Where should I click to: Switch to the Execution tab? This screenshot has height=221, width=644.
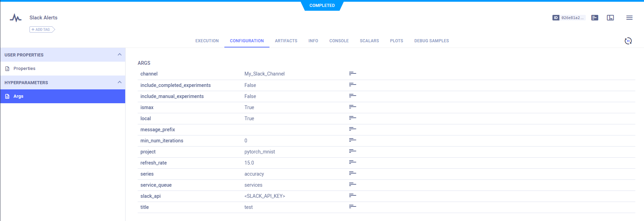pos(207,41)
